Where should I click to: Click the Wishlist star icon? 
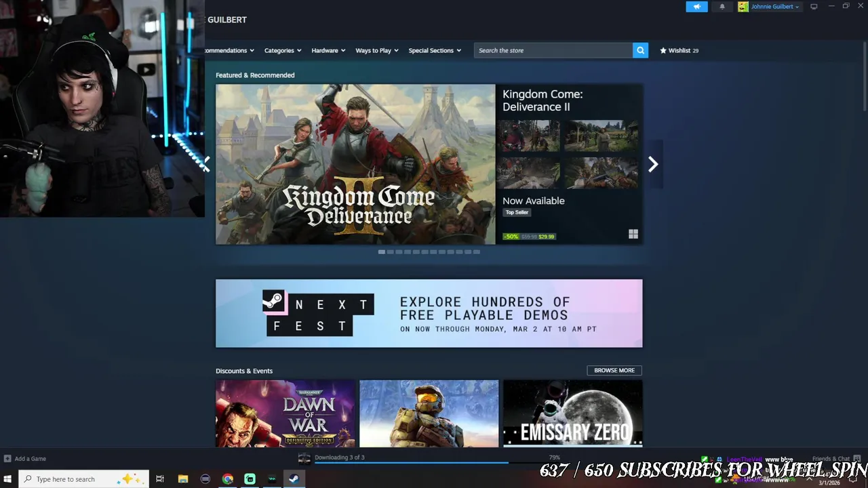(663, 50)
